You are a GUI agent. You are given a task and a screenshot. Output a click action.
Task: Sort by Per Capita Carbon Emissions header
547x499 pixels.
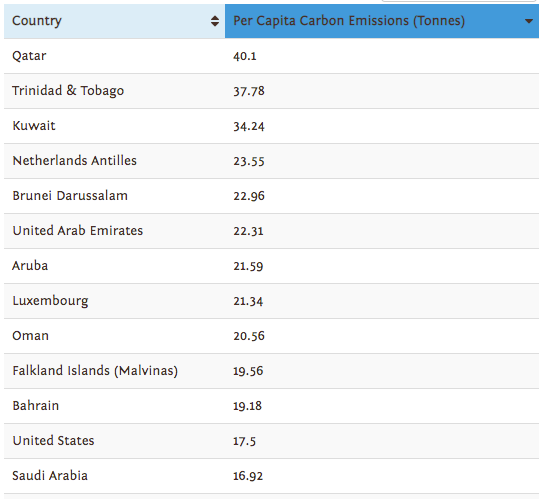(x=382, y=21)
